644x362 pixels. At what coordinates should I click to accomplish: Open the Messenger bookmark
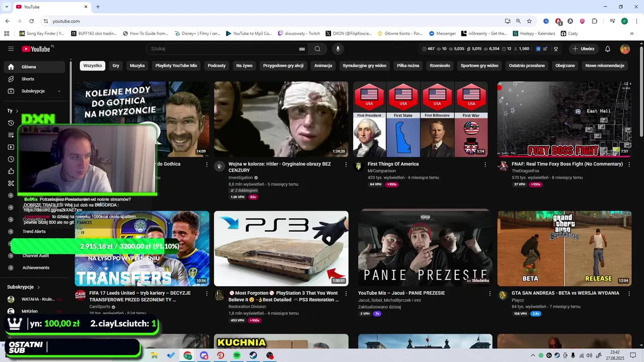[442, 34]
